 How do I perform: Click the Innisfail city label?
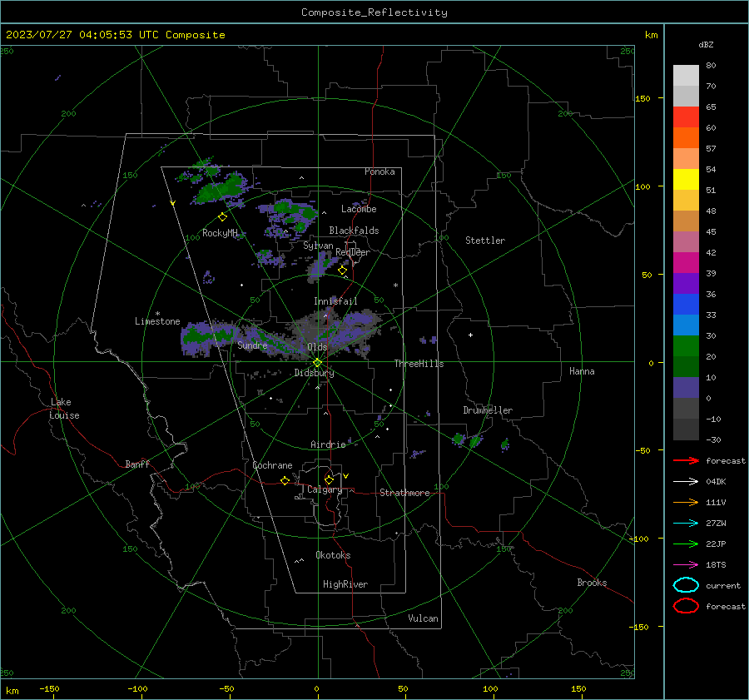point(335,301)
